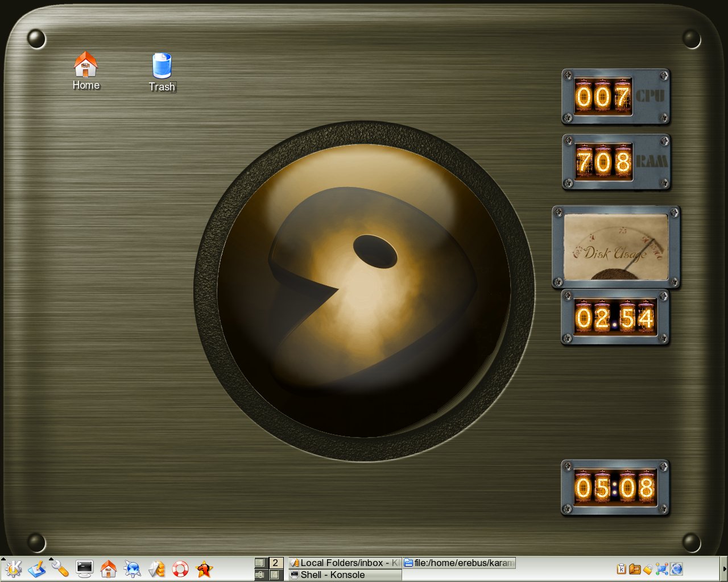728x582 pixels.
Task: Click the blue globe tray icon
Action: pyautogui.click(x=676, y=569)
